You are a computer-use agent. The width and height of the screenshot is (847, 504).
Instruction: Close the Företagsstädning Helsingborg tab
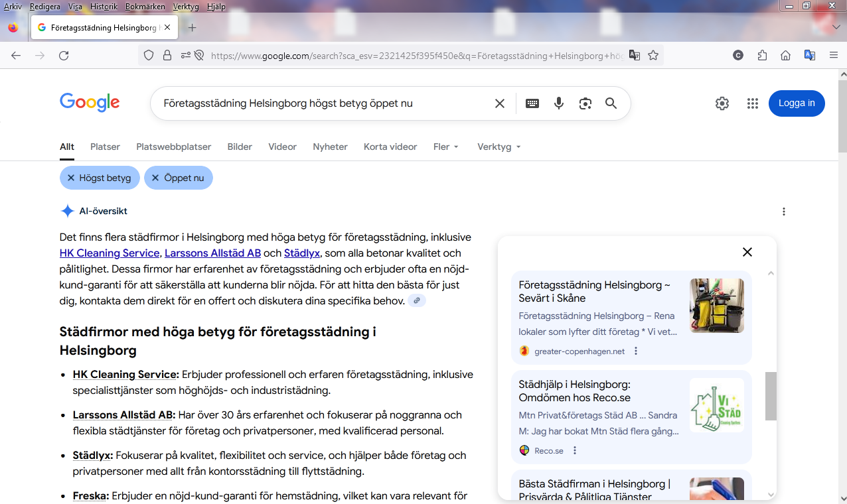coord(167,28)
